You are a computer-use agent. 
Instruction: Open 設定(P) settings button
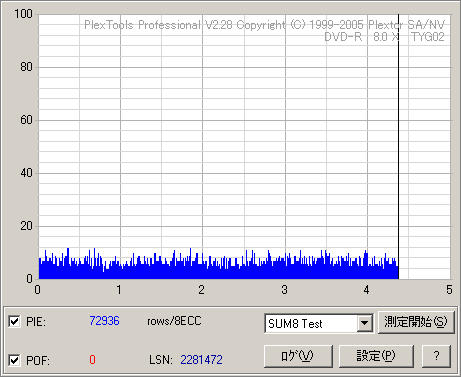pos(376,356)
